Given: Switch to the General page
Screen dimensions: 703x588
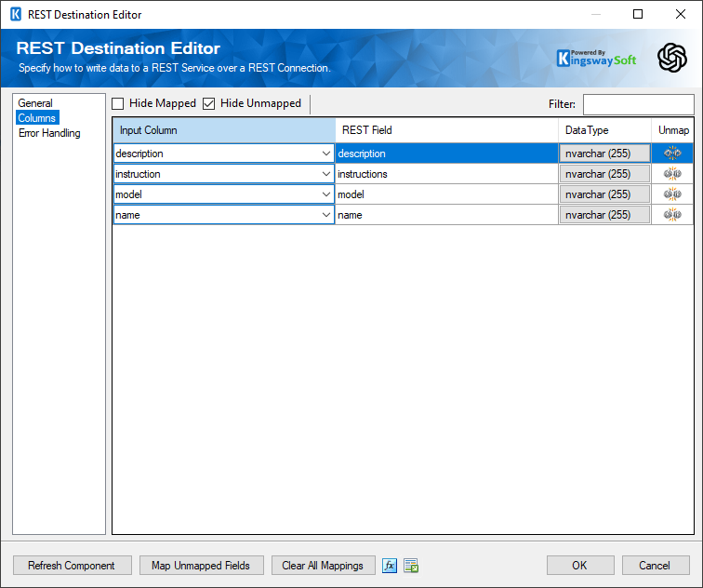Looking at the screenshot, I should (35, 103).
